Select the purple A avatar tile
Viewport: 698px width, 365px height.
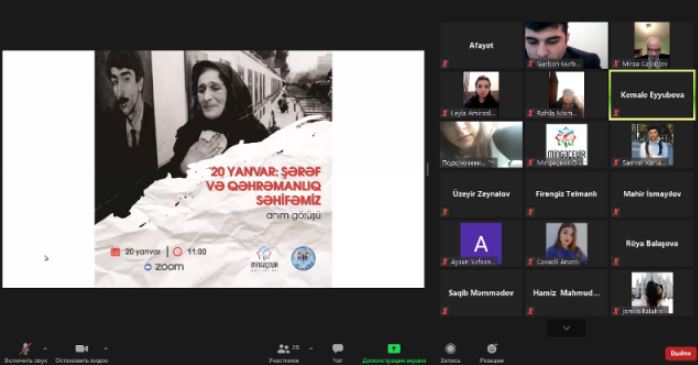481,243
